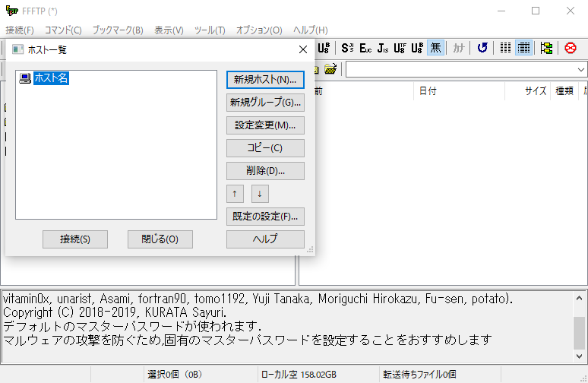
Task: Click the 閉じる(O) button
Action: coord(160,239)
